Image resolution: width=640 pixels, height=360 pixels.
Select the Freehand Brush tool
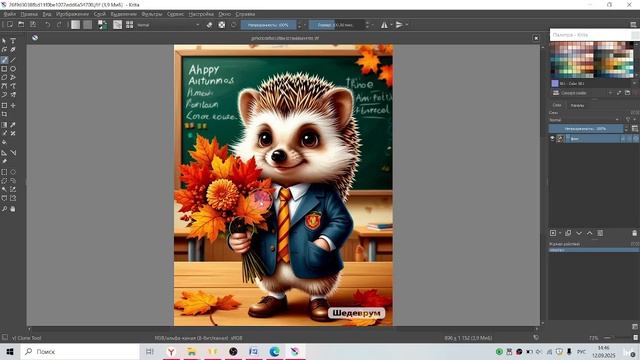pyautogui.click(x=4, y=60)
